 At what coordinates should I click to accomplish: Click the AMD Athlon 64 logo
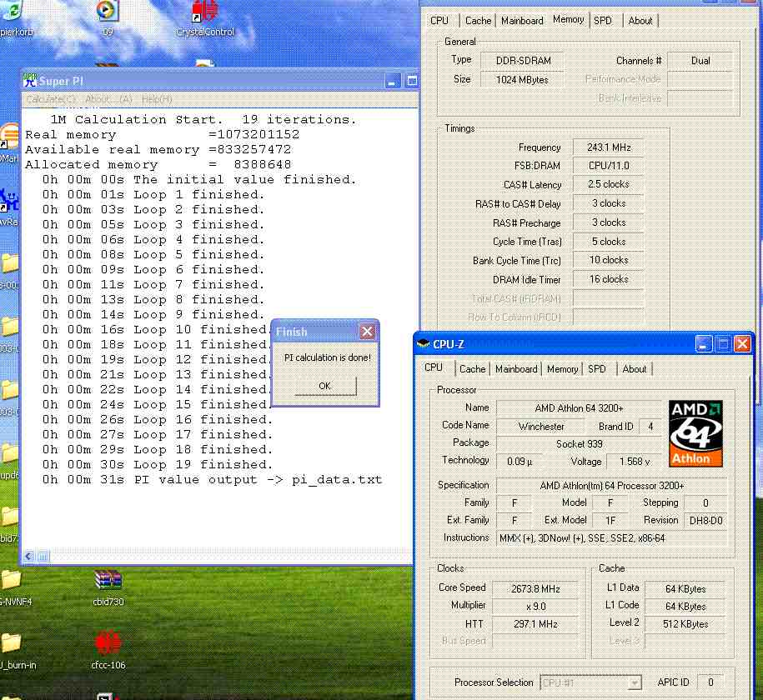695,433
